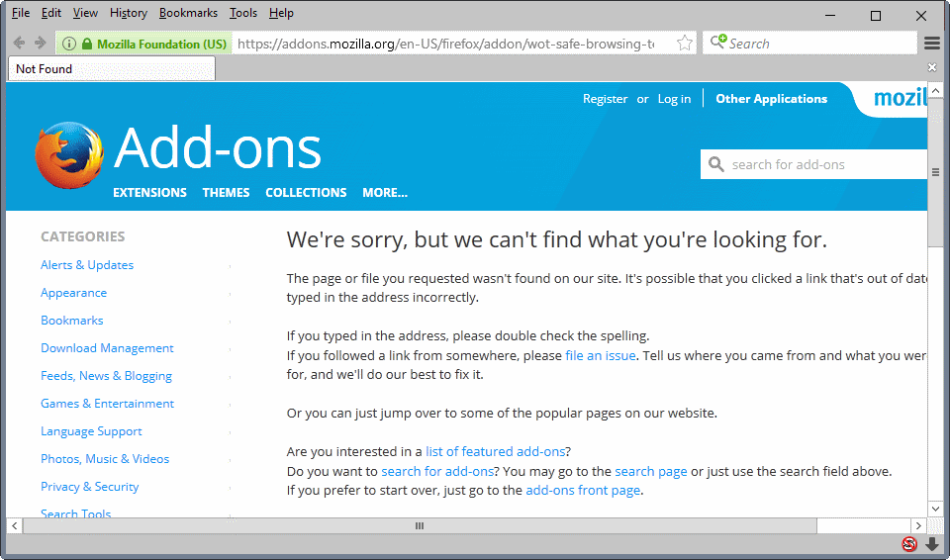Bookmark this page with the star icon
This screenshot has height=560, width=950.
click(685, 43)
